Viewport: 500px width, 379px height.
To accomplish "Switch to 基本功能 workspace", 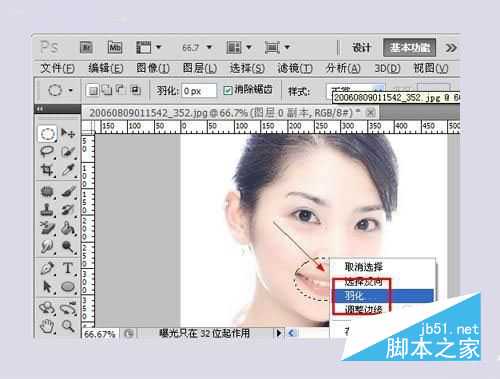I will click(x=410, y=48).
